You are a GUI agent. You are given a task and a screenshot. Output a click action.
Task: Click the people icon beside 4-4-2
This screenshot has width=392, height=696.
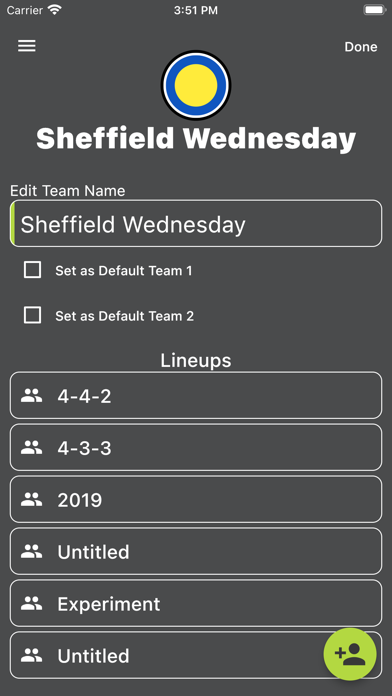[x=32, y=395]
